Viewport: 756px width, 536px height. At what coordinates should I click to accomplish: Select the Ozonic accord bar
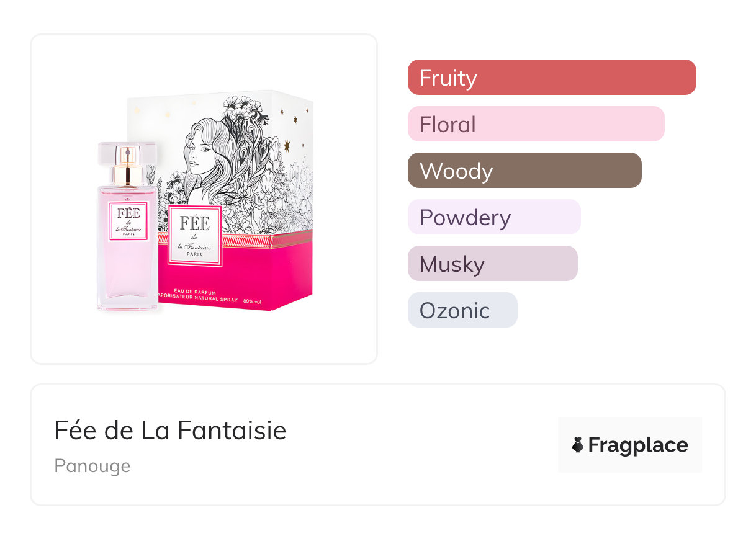(x=462, y=310)
